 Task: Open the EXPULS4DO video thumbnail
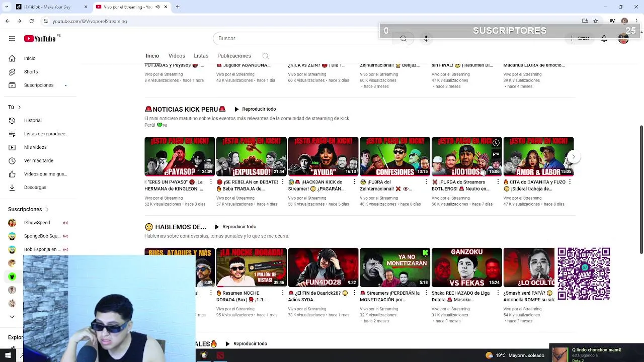(251, 156)
